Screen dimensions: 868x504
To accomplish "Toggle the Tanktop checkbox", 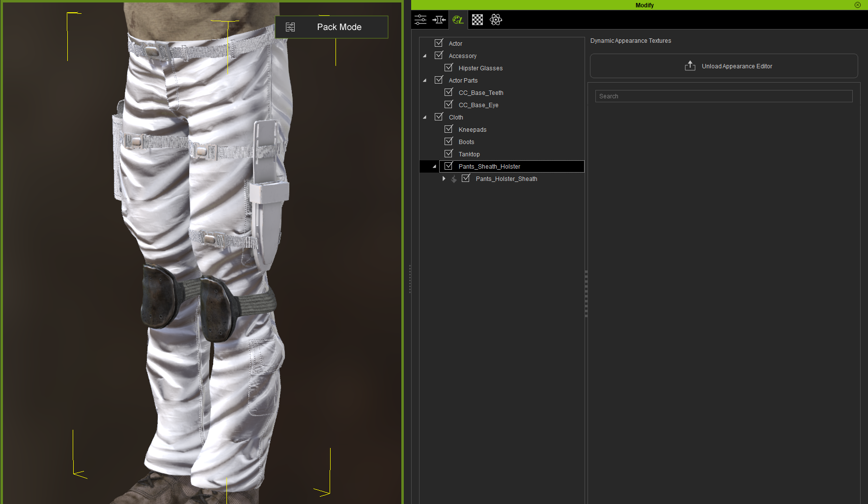I will (x=448, y=154).
